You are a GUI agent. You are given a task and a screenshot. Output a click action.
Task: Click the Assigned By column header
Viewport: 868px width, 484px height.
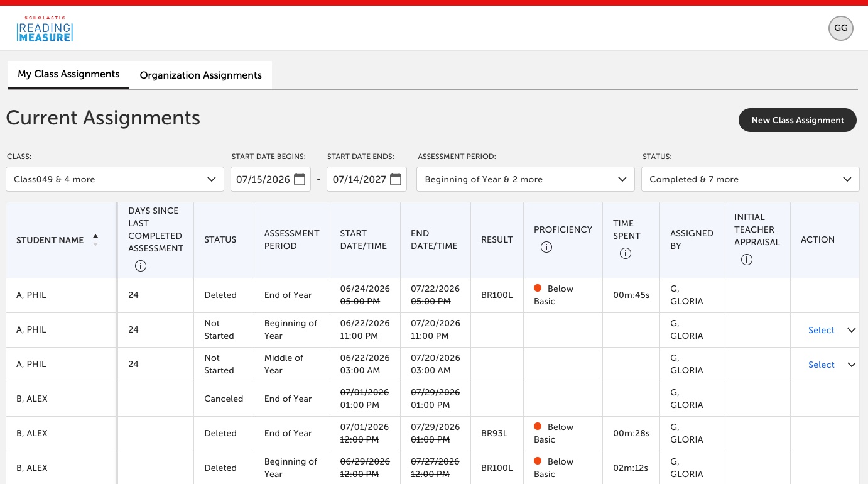pos(692,239)
